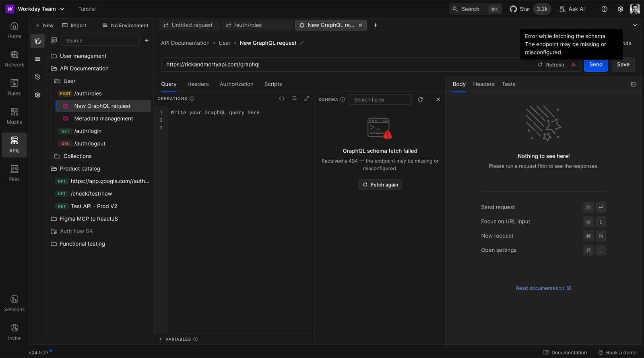
Task: Open the Files section in the sidebar
Action: (x=14, y=174)
